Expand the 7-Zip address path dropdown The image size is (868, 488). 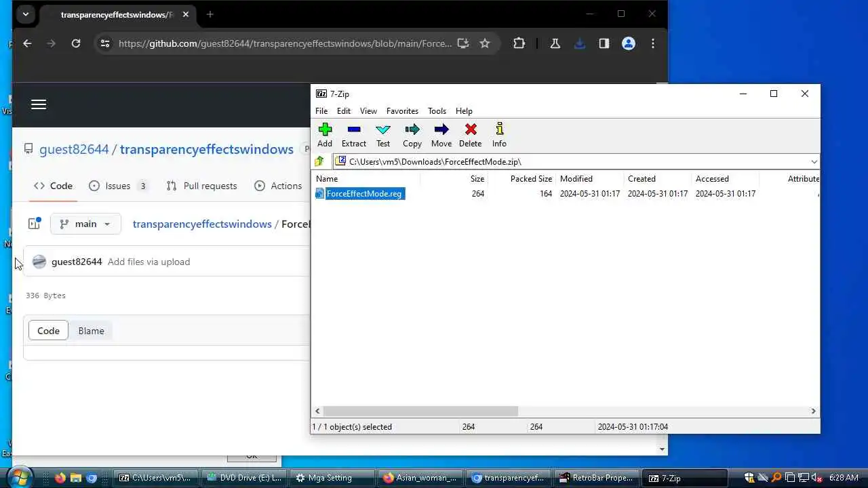tap(814, 161)
